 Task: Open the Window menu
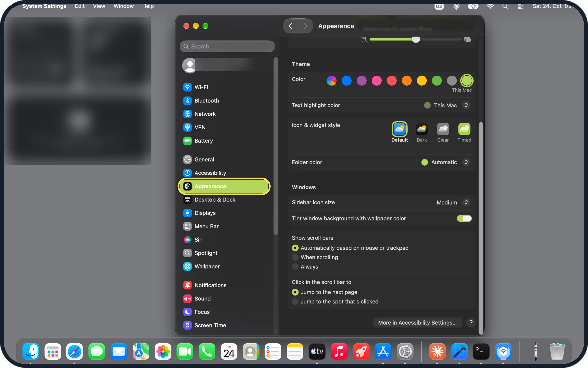pyautogui.click(x=124, y=6)
